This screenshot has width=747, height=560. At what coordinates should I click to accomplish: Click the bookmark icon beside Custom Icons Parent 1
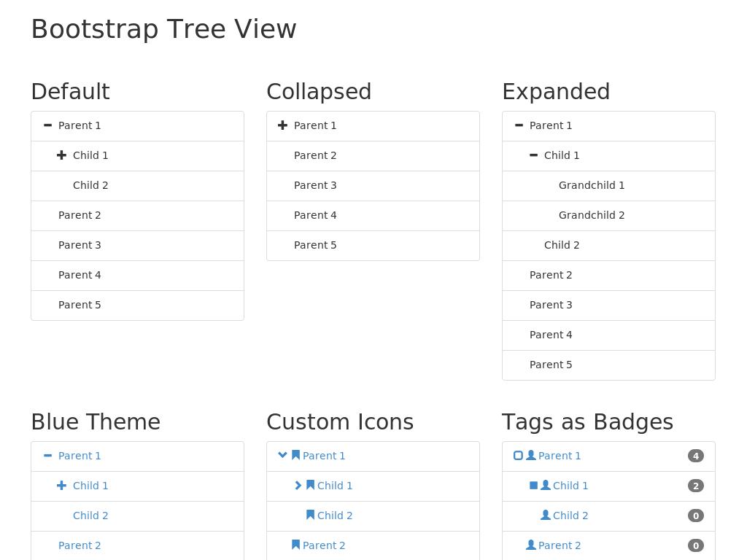click(x=295, y=455)
